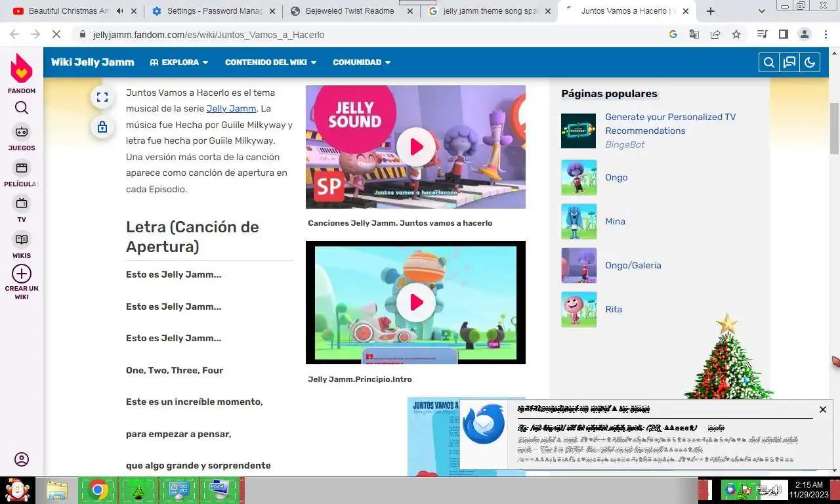Click the page lock icon
The image size is (840, 504).
[102, 127]
